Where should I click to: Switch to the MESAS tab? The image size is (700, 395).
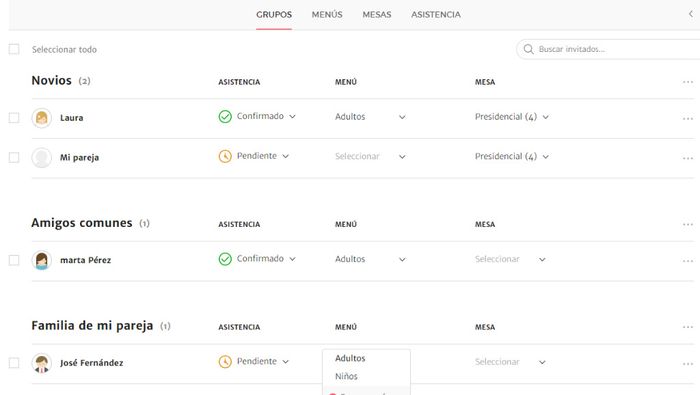(377, 15)
